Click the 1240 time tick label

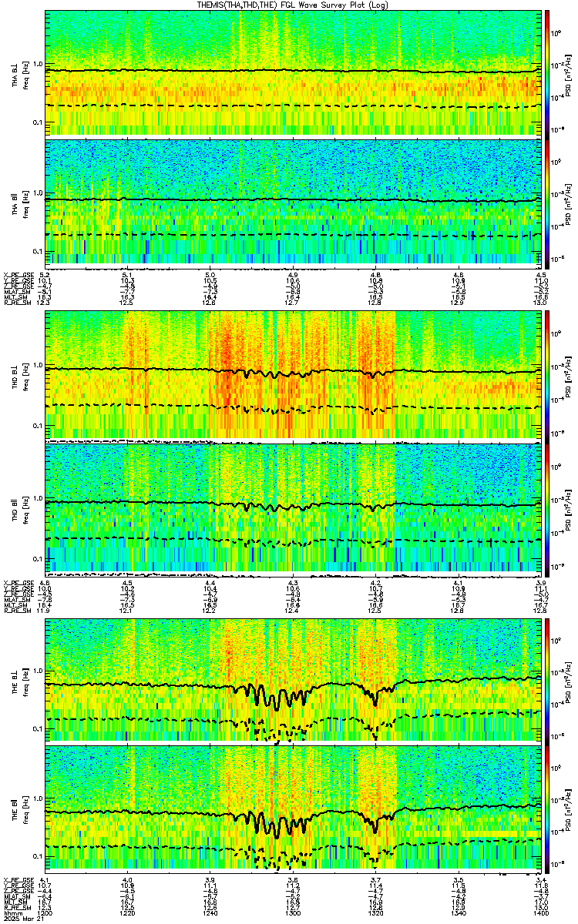210,912
